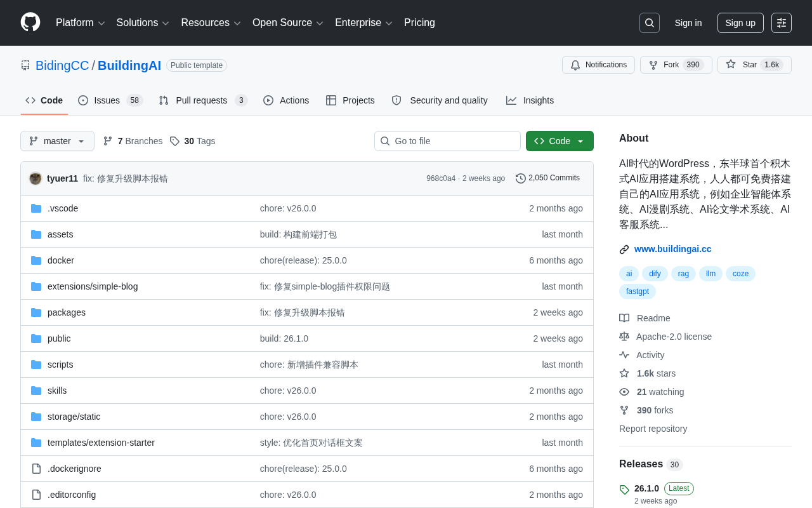Click the assets folder icon
The height and width of the screenshot is (508, 812).
(x=36, y=234)
